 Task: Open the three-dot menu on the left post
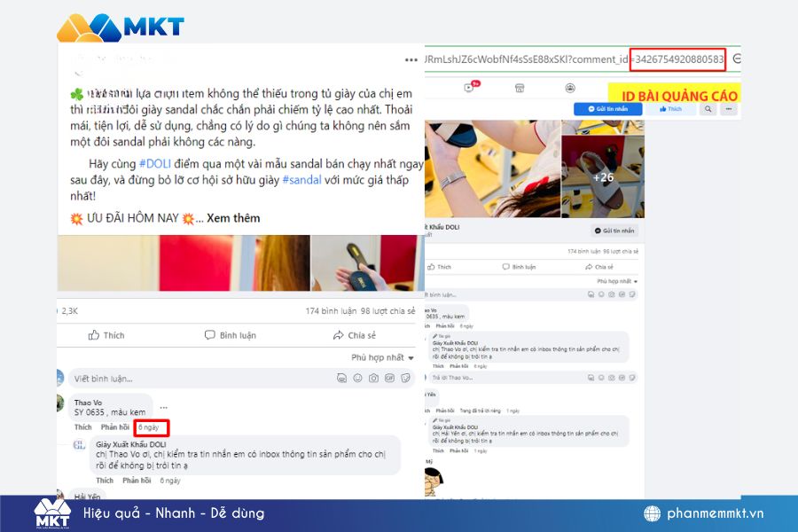(x=411, y=60)
